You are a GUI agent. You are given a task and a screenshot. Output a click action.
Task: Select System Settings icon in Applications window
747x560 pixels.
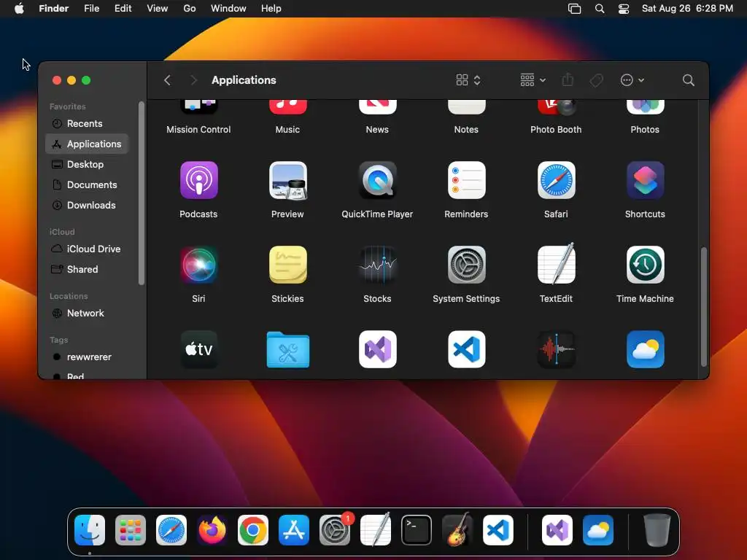coord(466,265)
